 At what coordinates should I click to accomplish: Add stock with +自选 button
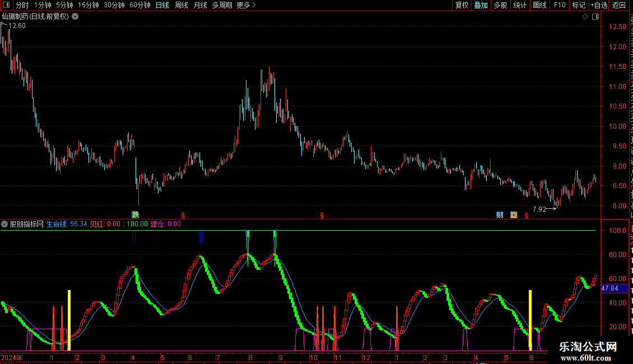pos(599,5)
